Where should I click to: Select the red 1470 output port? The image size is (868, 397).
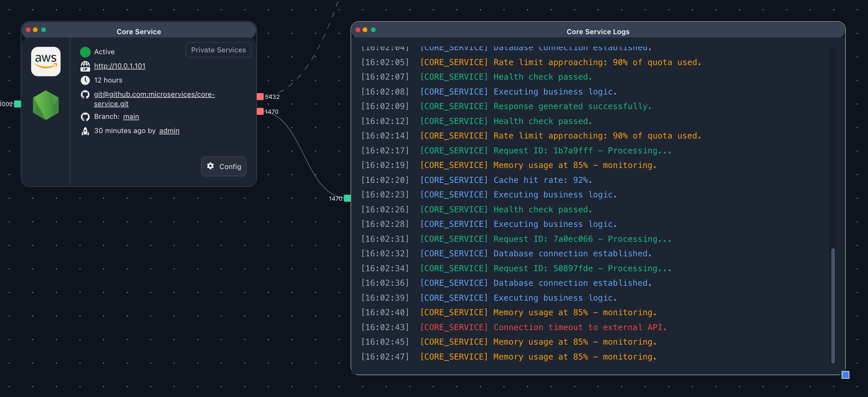260,112
